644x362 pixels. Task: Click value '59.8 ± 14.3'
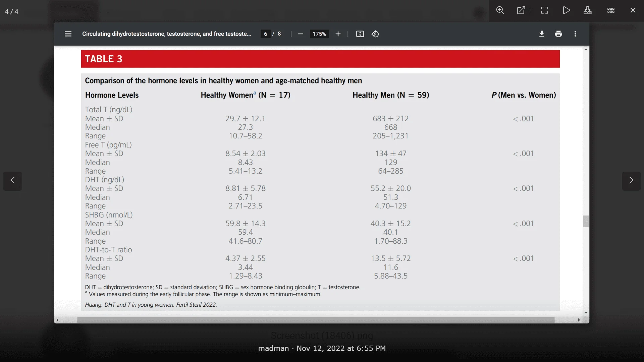(245, 224)
